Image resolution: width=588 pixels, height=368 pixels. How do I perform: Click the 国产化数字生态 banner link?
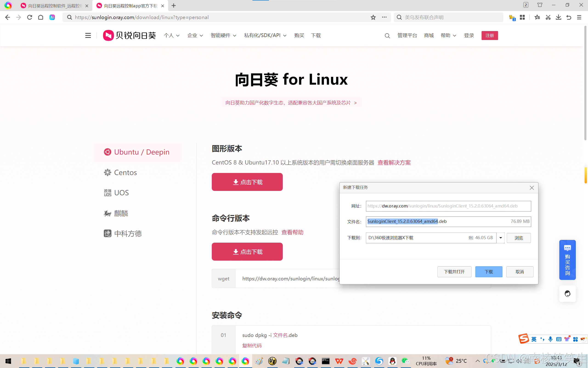(x=291, y=103)
